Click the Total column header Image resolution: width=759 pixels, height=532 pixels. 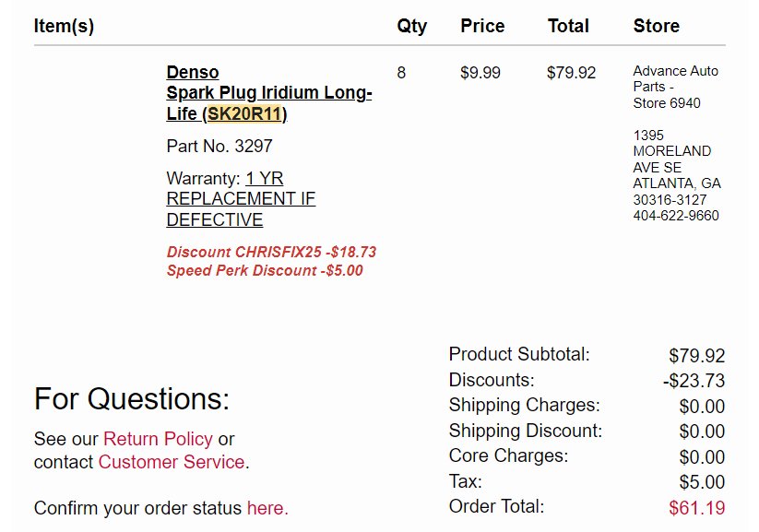tap(568, 26)
